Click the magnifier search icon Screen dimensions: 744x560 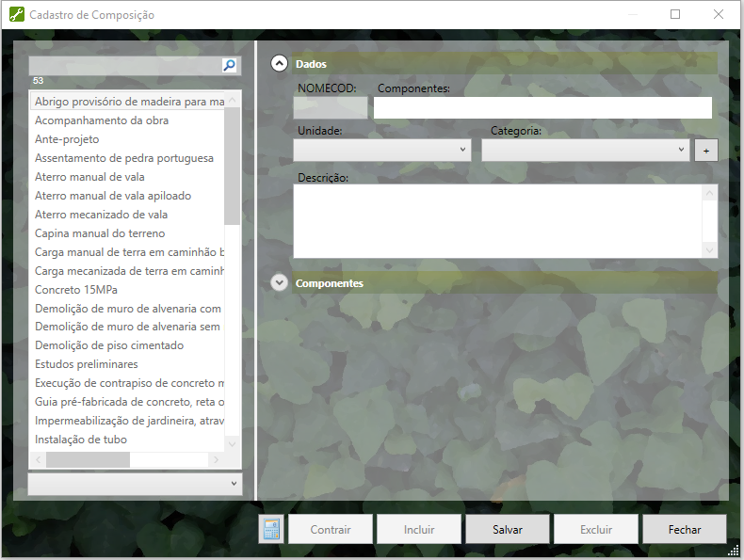(x=230, y=66)
